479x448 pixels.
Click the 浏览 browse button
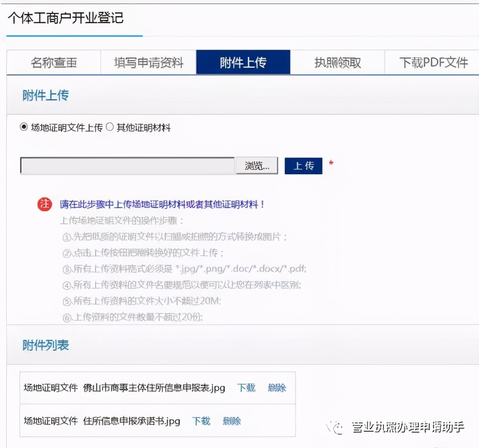[256, 165]
